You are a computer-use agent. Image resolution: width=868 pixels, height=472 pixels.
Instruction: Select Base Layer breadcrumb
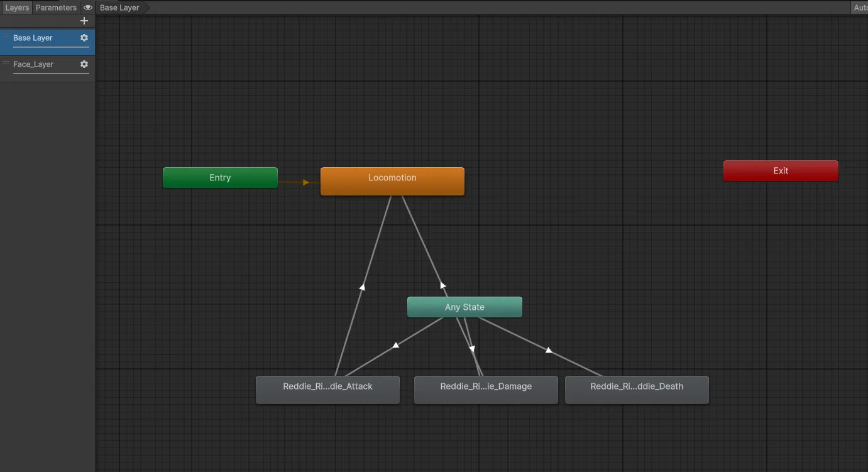119,8
